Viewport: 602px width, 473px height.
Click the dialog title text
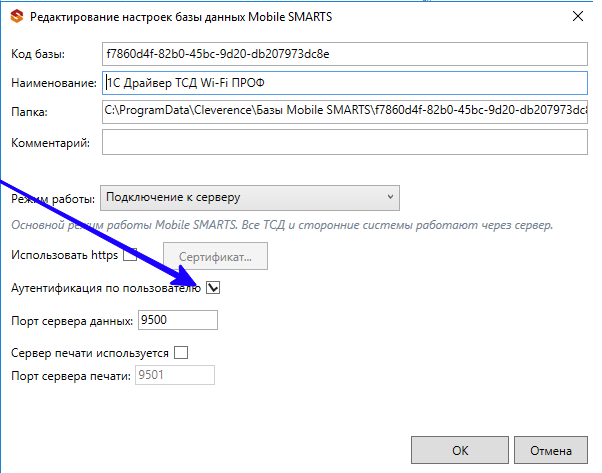181,17
